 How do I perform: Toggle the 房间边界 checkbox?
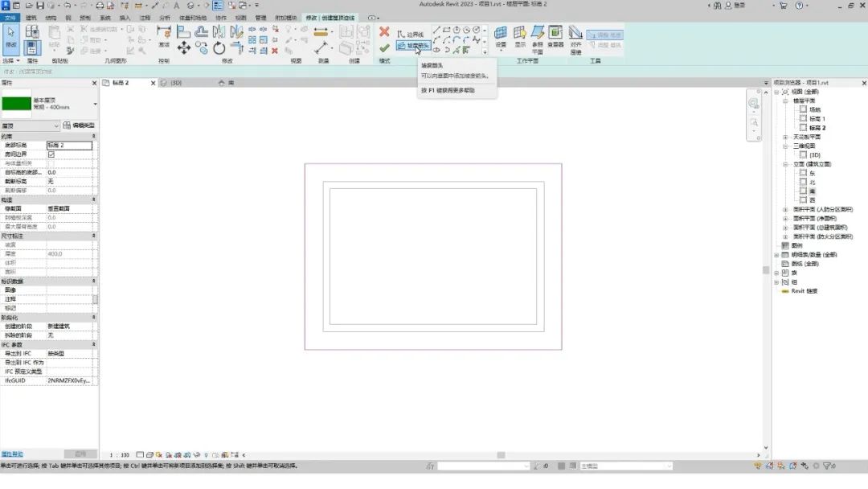51,154
